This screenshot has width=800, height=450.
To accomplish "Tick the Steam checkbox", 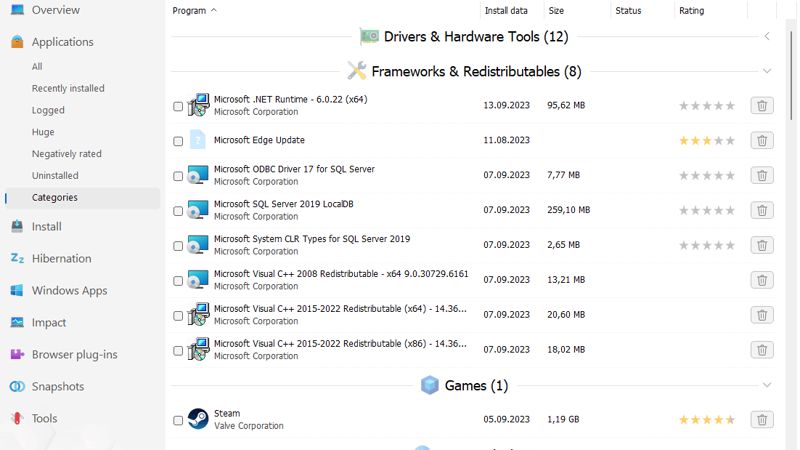I will (178, 420).
